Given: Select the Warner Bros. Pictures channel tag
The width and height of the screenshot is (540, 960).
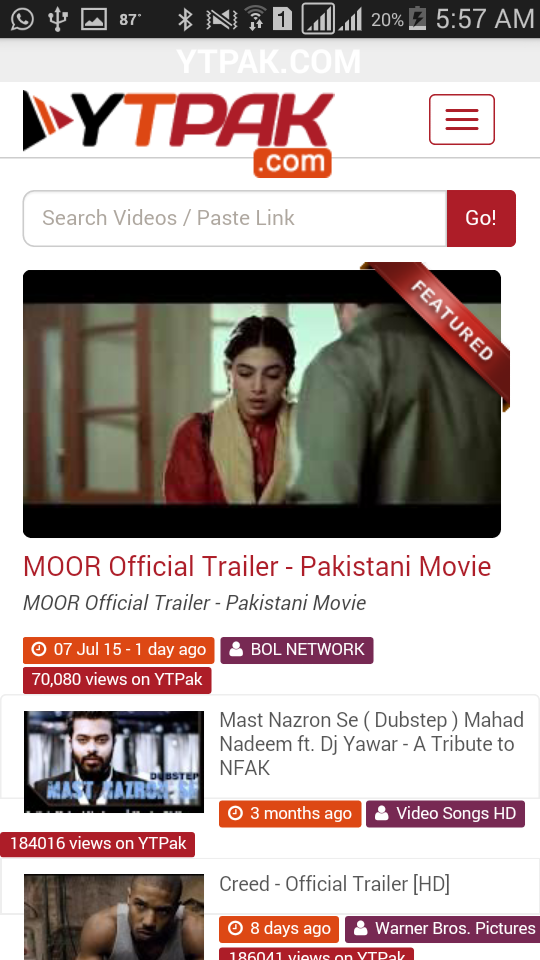Looking at the screenshot, I should coord(442,929).
